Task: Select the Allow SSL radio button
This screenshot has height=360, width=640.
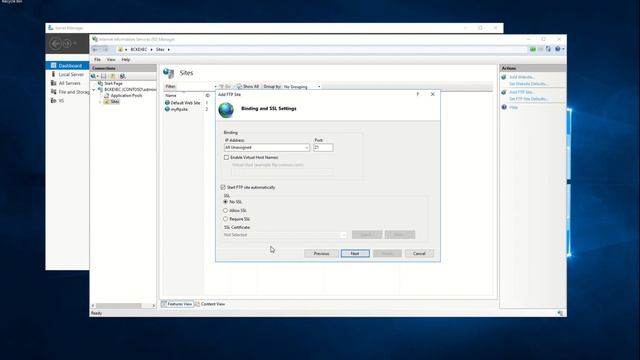Action: [225, 211]
